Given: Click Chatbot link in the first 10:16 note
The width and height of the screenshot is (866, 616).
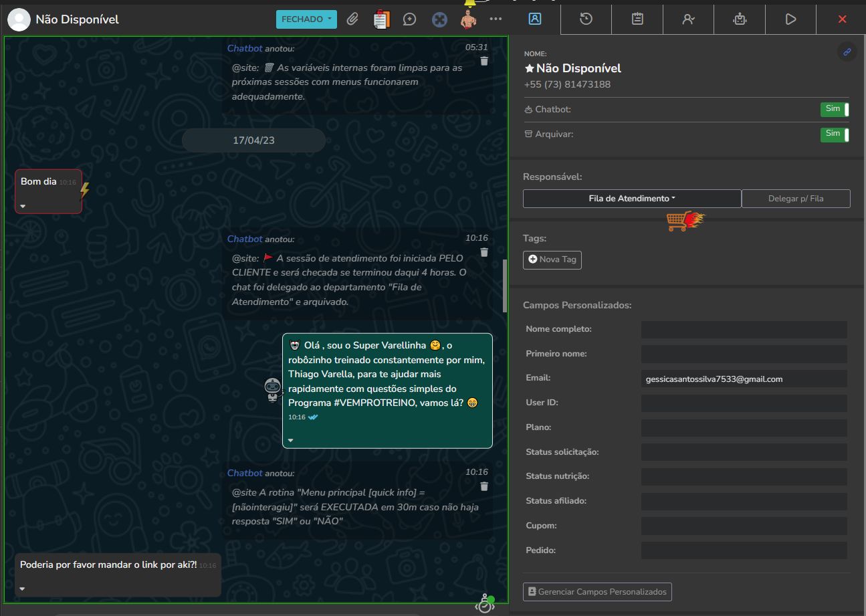Looking at the screenshot, I should coord(245,239).
